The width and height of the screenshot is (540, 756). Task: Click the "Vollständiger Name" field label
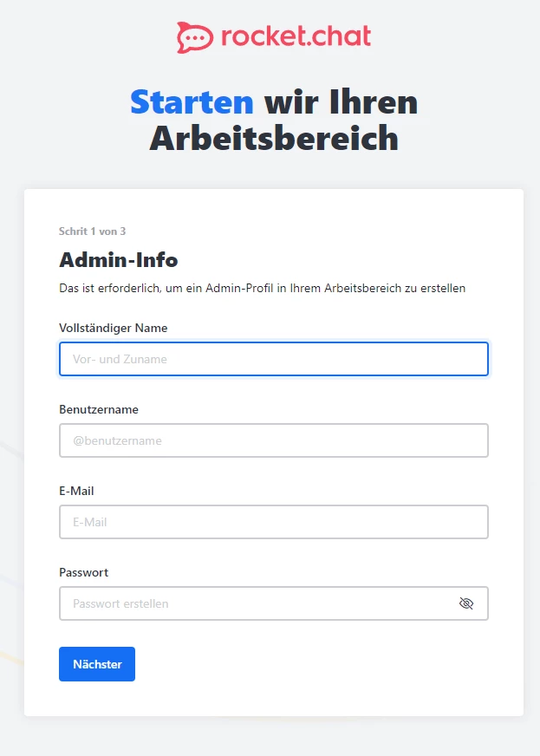[x=114, y=328]
